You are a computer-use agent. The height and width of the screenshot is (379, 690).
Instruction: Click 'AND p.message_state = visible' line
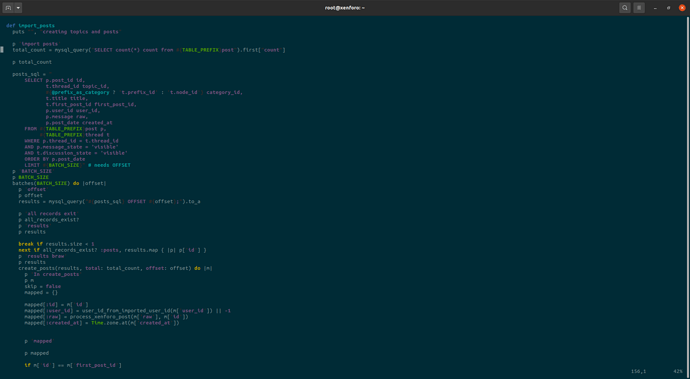tap(71, 147)
